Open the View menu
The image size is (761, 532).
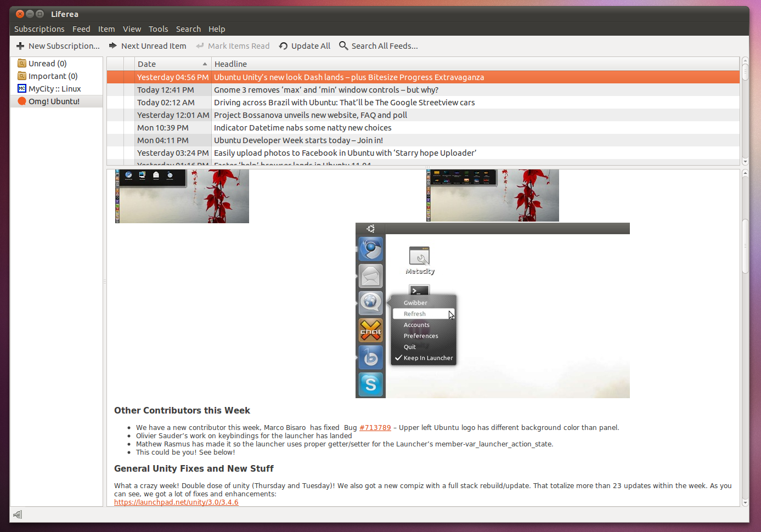(132, 29)
